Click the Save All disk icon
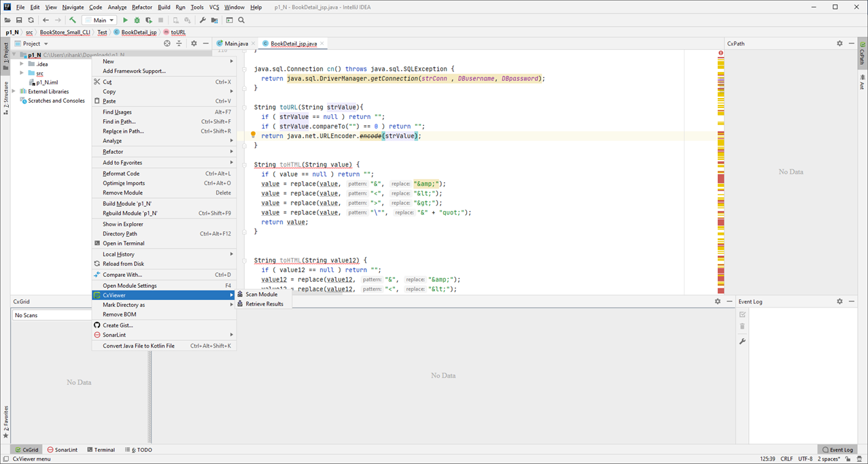This screenshot has width=868, height=464. tap(19, 20)
